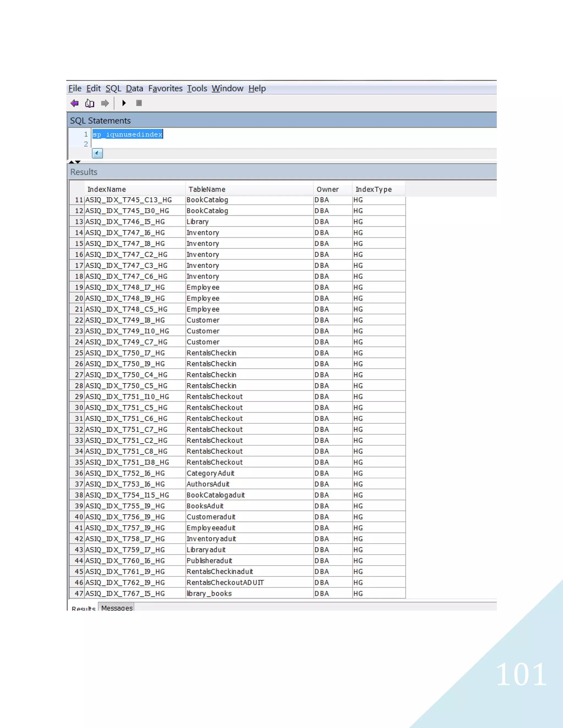
Task: Click the stop execution square icon
Action: pos(139,103)
